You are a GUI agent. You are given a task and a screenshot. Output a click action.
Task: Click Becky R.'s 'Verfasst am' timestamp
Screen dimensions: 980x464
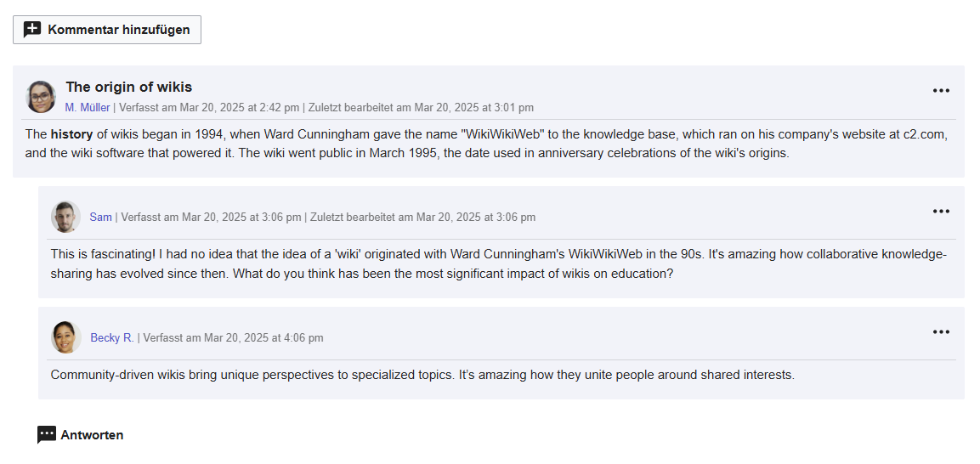click(x=233, y=338)
